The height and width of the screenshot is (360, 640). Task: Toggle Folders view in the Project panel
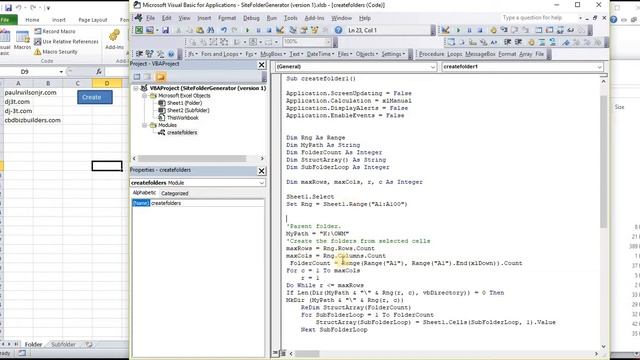point(160,77)
